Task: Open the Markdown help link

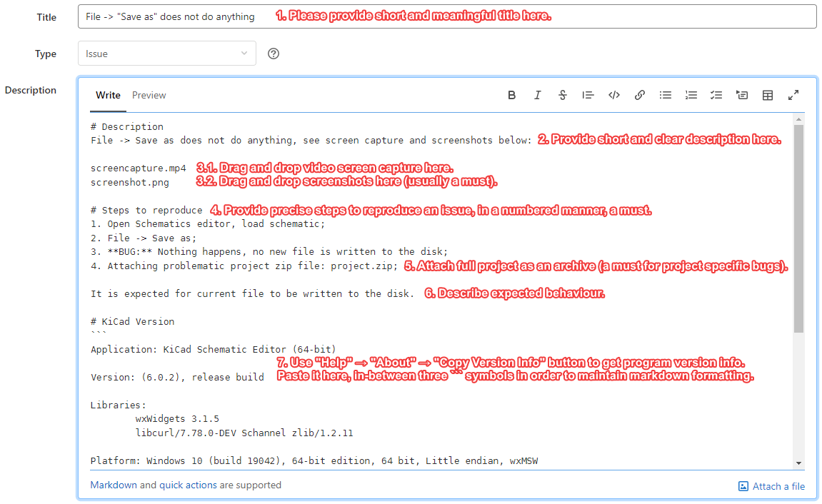Action: pyautogui.click(x=114, y=485)
